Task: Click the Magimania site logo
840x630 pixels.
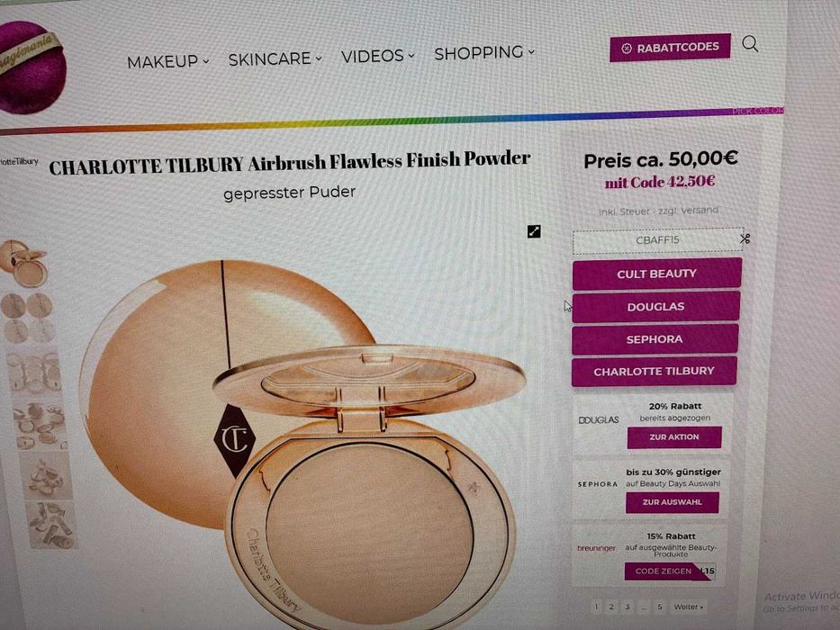Action: [x=32, y=67]
